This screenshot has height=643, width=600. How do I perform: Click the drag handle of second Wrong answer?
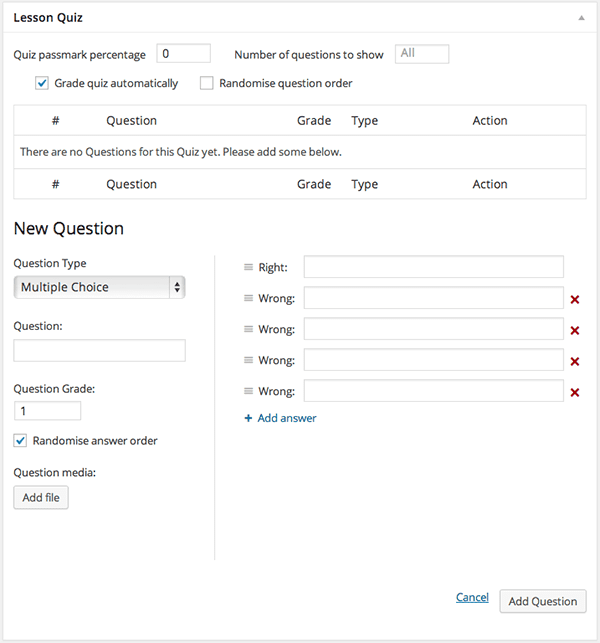click(x=249, y=329)
